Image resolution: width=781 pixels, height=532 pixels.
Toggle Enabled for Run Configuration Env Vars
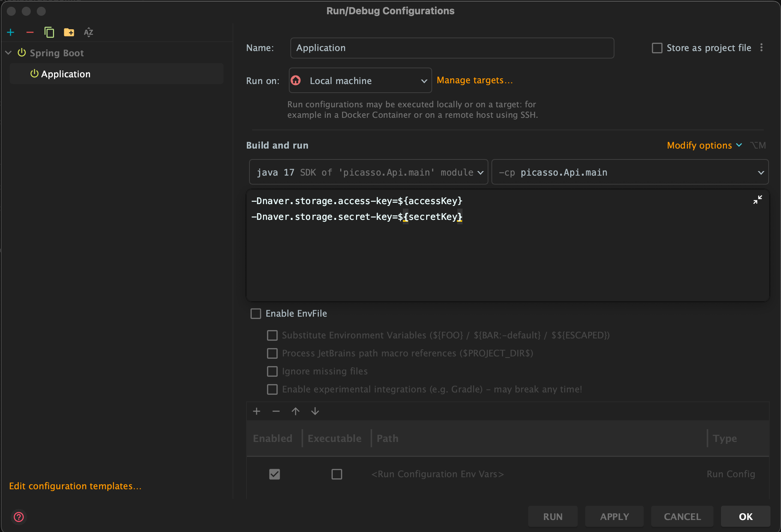coord(275,474)
